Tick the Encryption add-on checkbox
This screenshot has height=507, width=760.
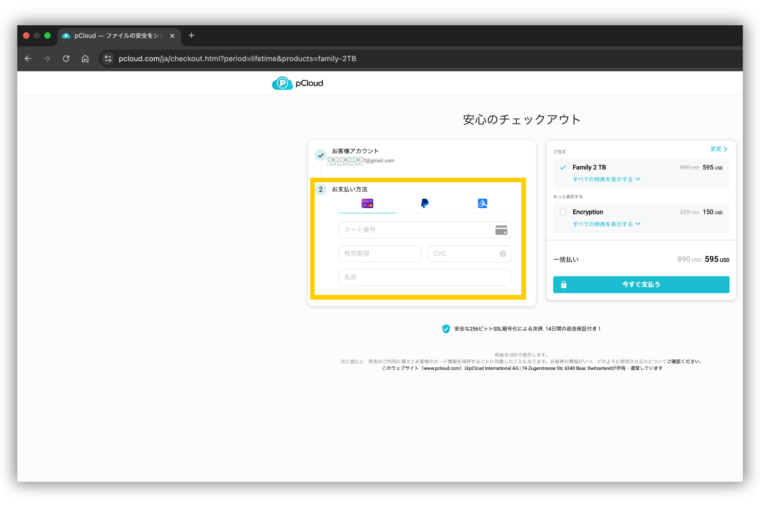pos(563,212)
